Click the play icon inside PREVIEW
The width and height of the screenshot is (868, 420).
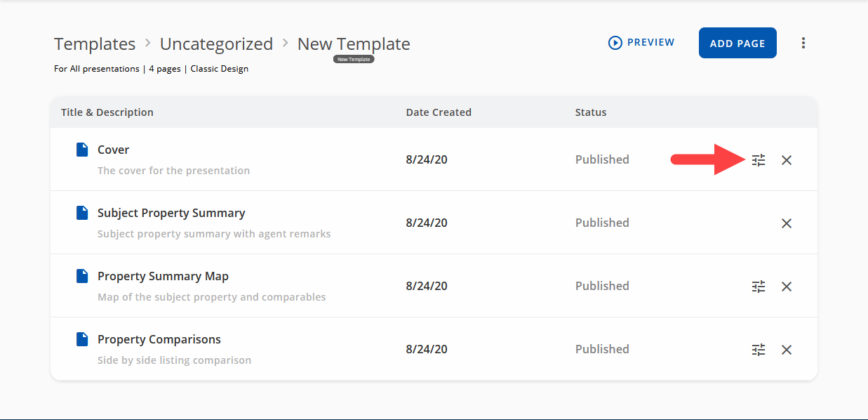click(614, 42)
